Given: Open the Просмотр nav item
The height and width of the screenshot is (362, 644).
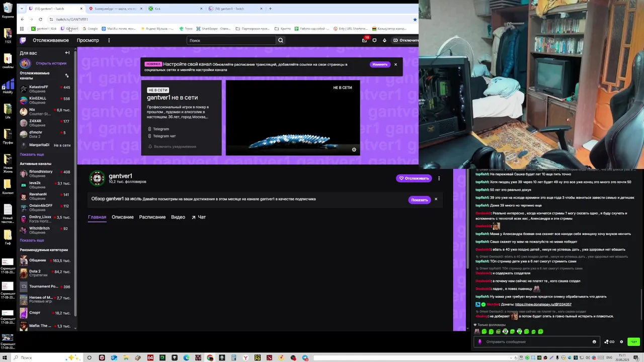Looking at the screenshot, I should pyautogui.click(x=88, y=40).
